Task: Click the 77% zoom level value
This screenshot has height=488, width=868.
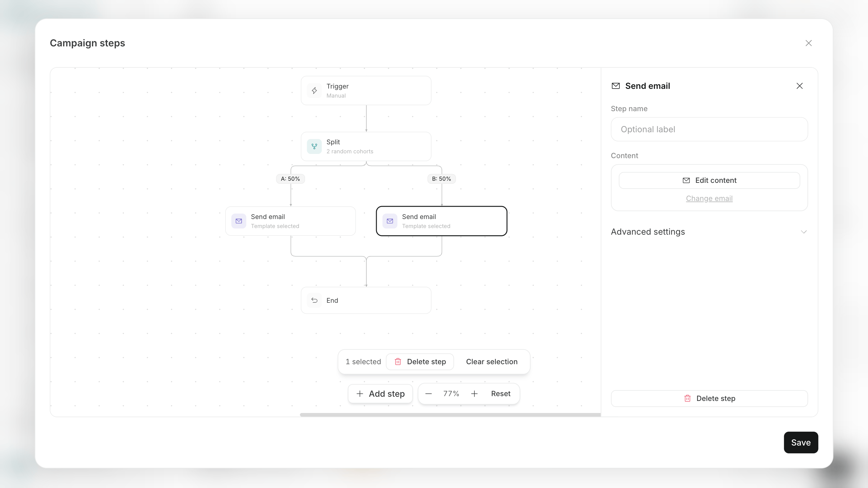Action: coord(451,394)
